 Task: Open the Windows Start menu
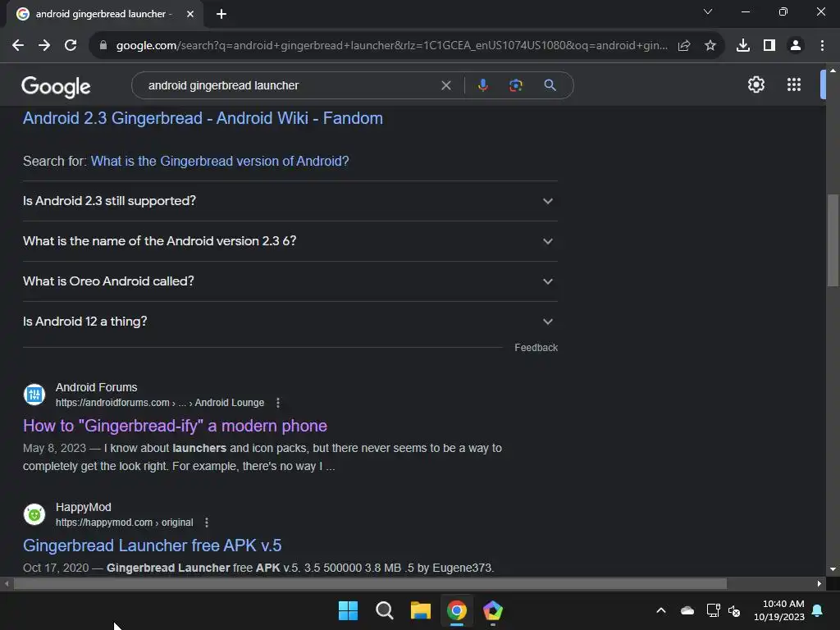point(348,610)
